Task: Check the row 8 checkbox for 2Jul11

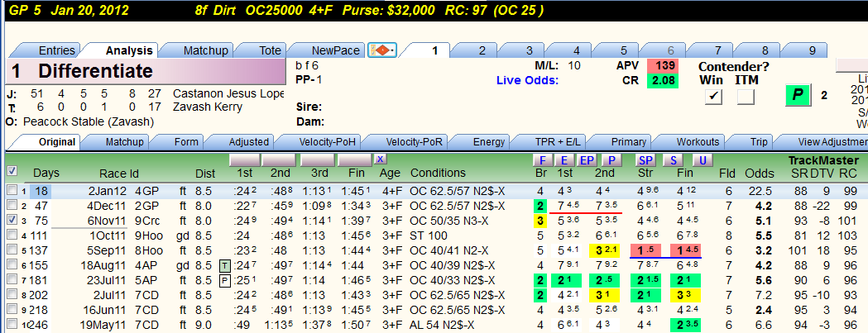Action: click(x=11, y=294)
